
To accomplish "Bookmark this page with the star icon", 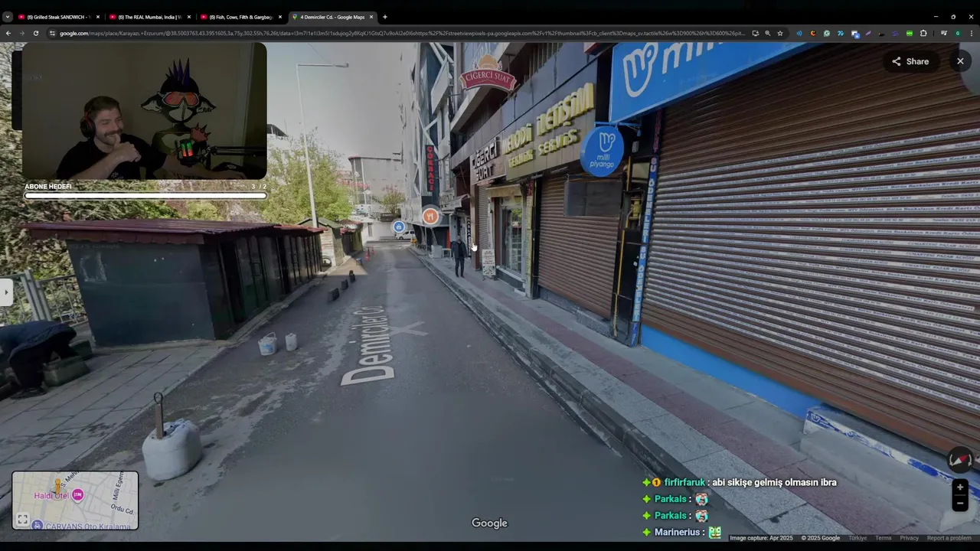I will (x=780, y=33).
